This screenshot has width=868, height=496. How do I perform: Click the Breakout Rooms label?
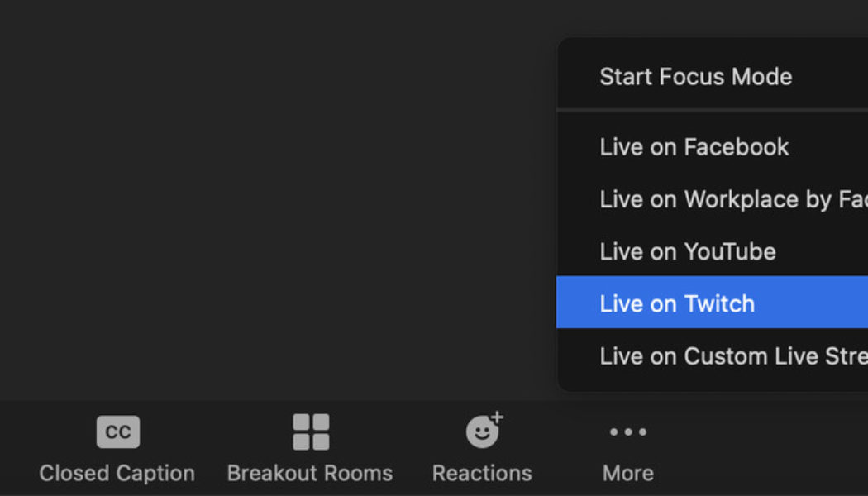310,473
